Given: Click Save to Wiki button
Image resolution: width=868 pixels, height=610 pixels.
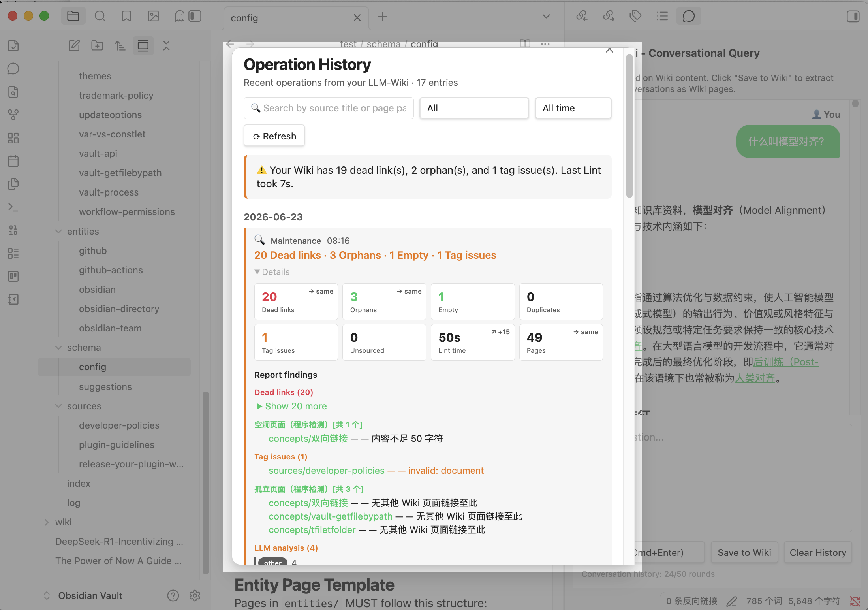Looking at the screenshot, I should click(x=744, y=552).
